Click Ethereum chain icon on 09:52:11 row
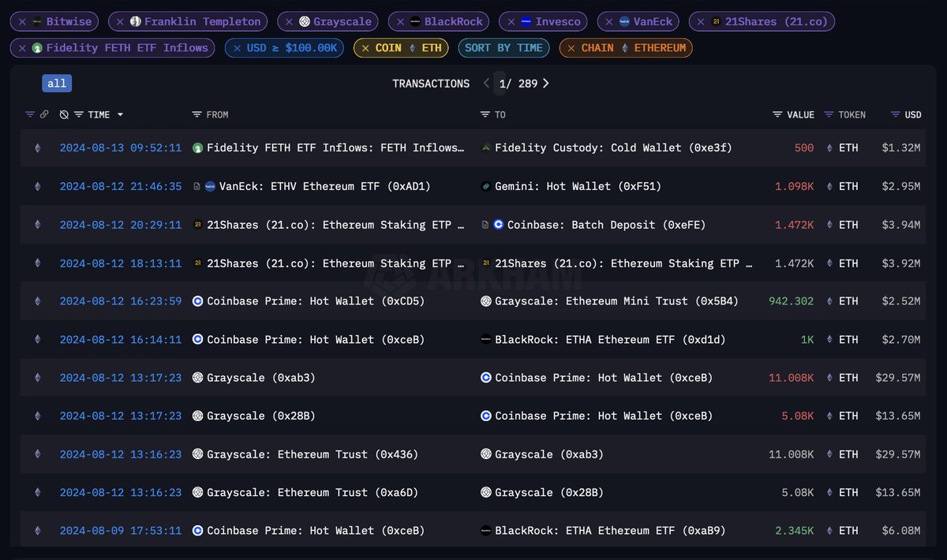Screen dimensions: 947x560 pyautogui.click(x=36, y=148)
